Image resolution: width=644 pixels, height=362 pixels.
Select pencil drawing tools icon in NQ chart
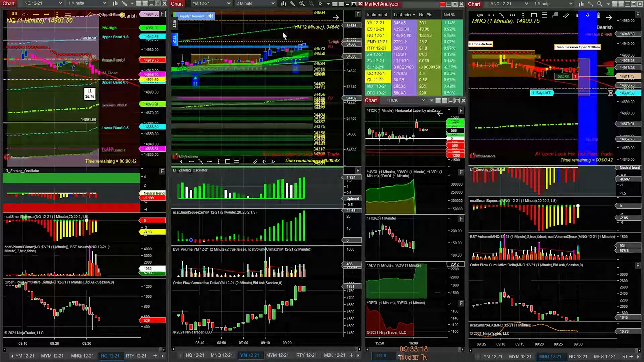pos(124,4)
